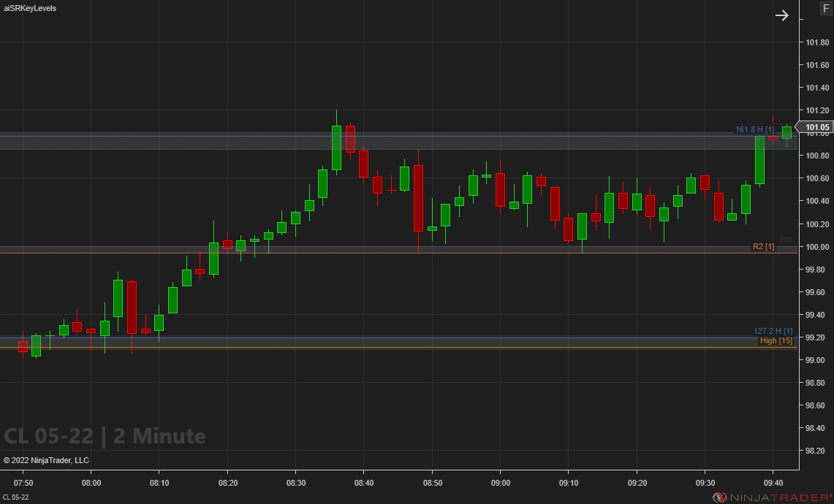Select the aiSRKeyLevels indicator label
This screenshot has height=504, width=834.
pos(30,8)
